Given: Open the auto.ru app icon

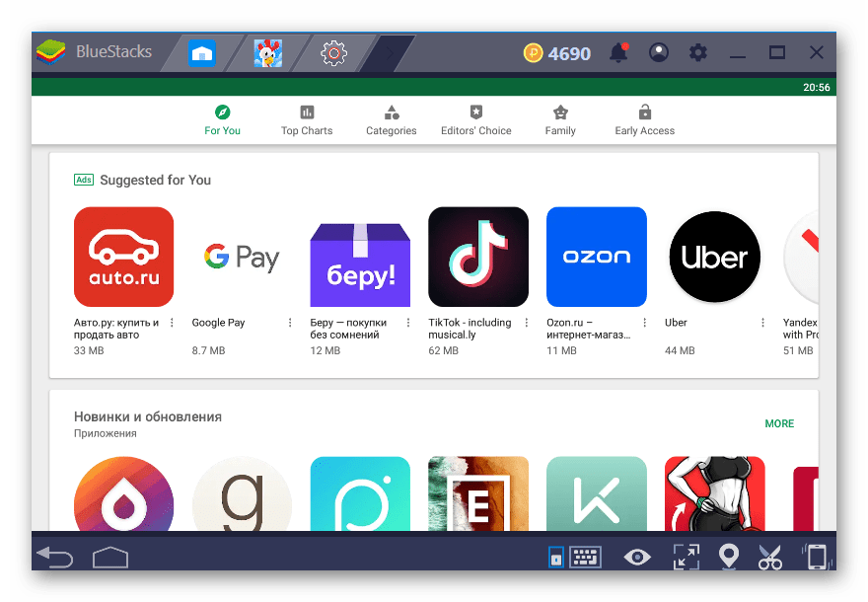Looking at the screenshot, I should tap(124, 257).
